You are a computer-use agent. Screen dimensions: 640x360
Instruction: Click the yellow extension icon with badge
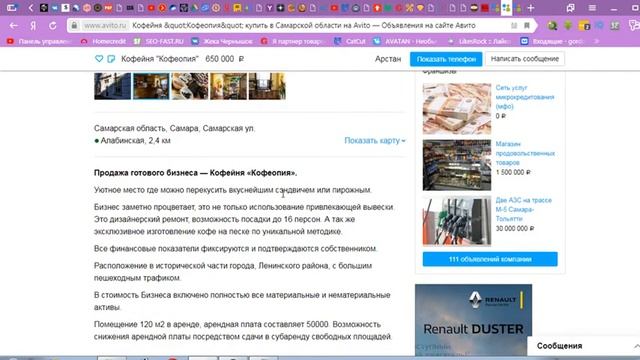tap(584, 25)
